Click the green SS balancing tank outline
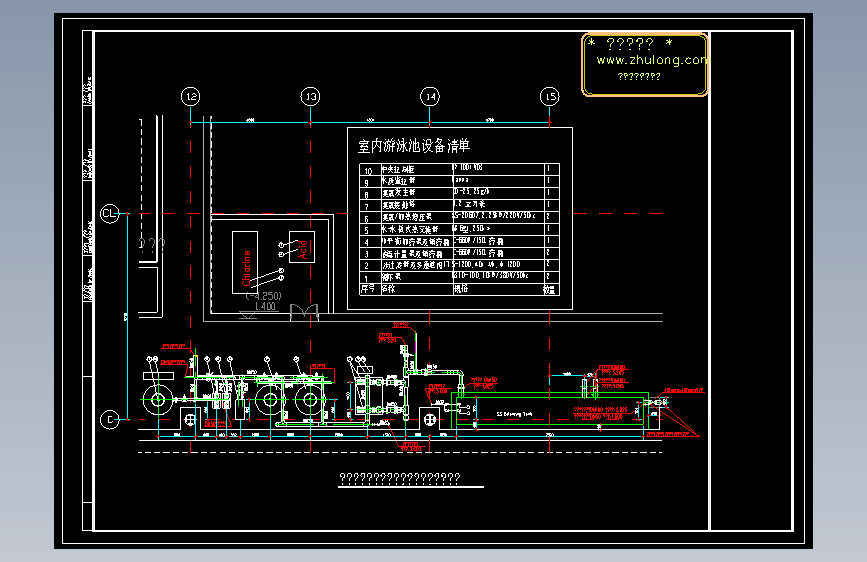 (x=550, y=411)
